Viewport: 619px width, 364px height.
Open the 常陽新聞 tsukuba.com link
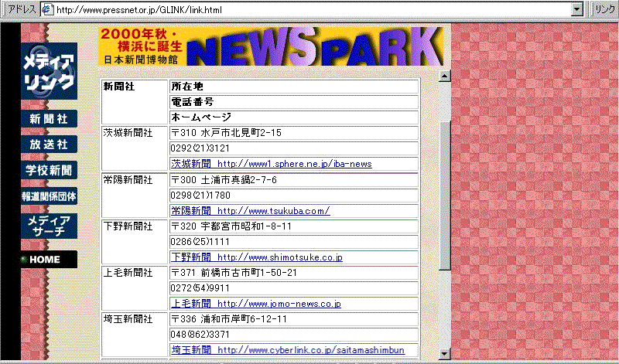tap(250, 210)
